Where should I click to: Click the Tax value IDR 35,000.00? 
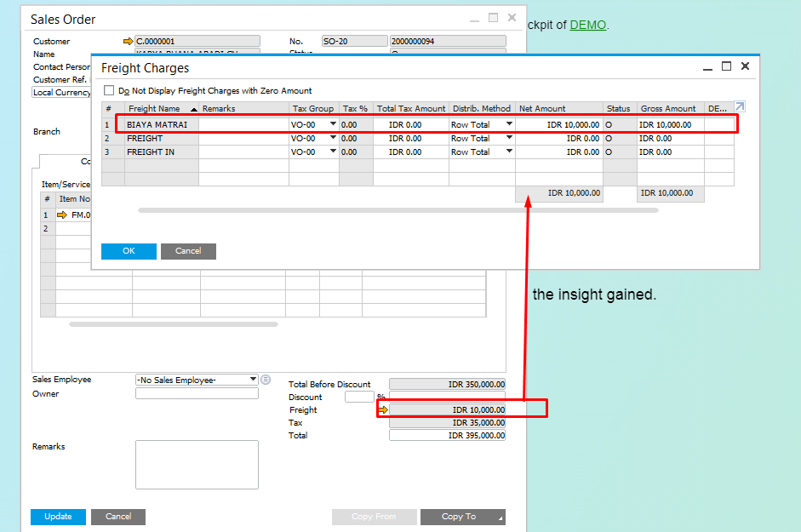448,423
